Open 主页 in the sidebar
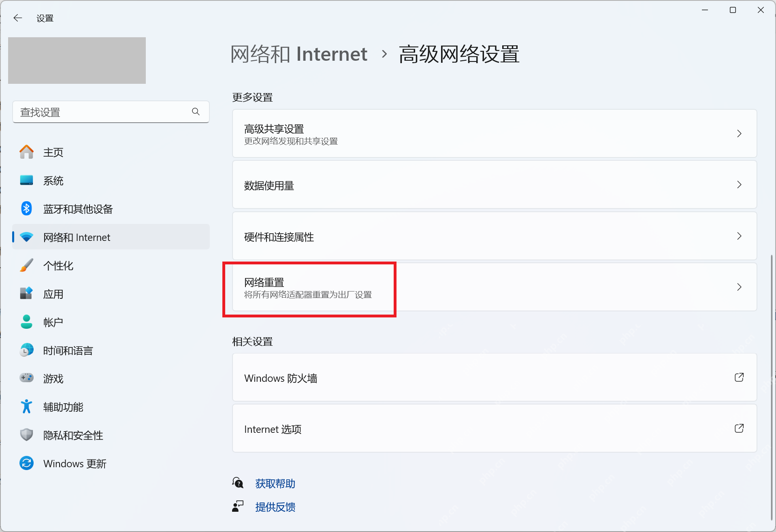This screenshot has height=532, width=776. click(111, 152)
